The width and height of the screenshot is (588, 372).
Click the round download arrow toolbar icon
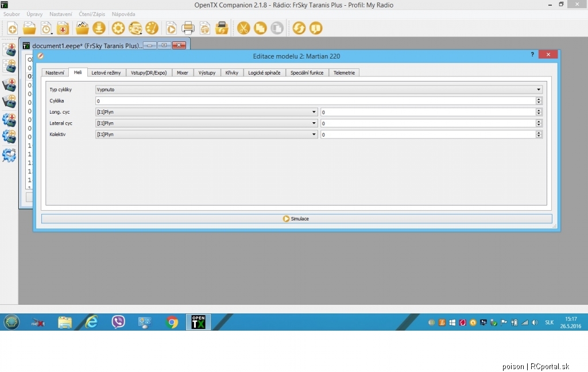click(x=99, y=28)
